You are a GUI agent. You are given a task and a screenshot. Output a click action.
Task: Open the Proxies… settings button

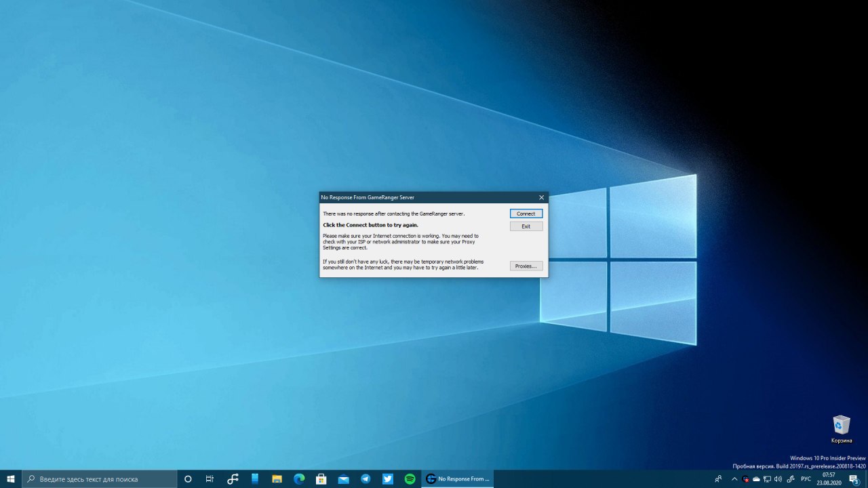526,266
